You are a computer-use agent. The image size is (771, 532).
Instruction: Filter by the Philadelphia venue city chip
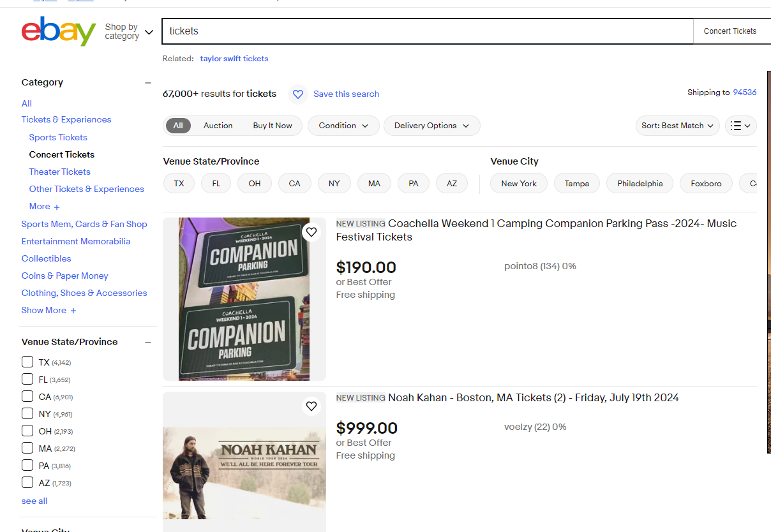tap(640, 184)
